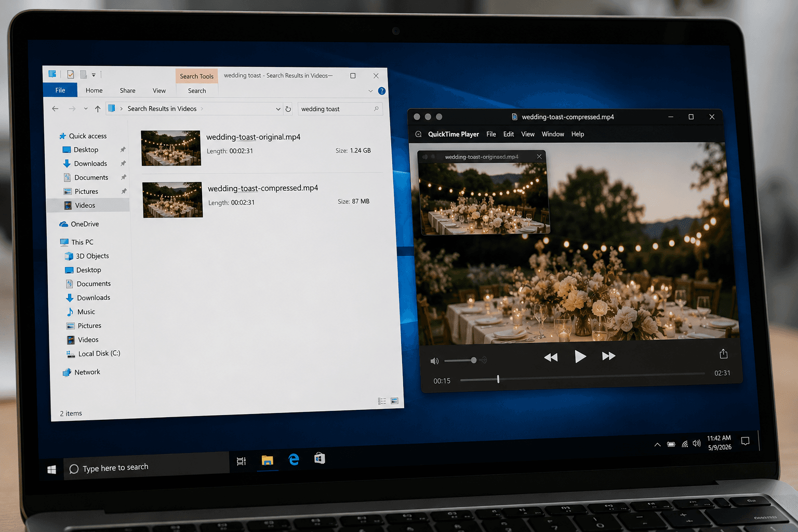Open the Window menu in QuickTime Player
Image resolution: width=798 pixels, height=532 pixels.
tap(553, 134)
